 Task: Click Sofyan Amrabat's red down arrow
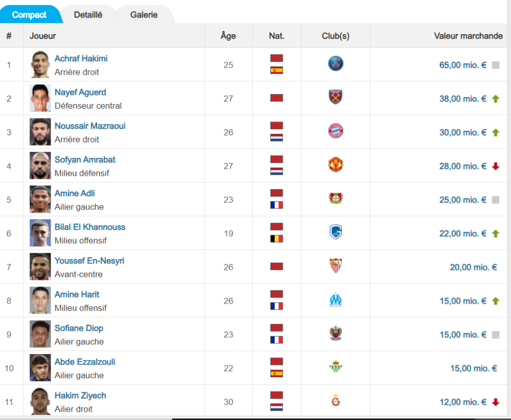(495, 166)
